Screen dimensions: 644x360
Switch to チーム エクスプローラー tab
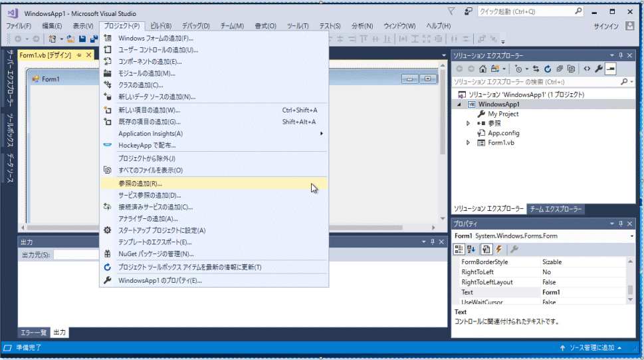(556, 209)
